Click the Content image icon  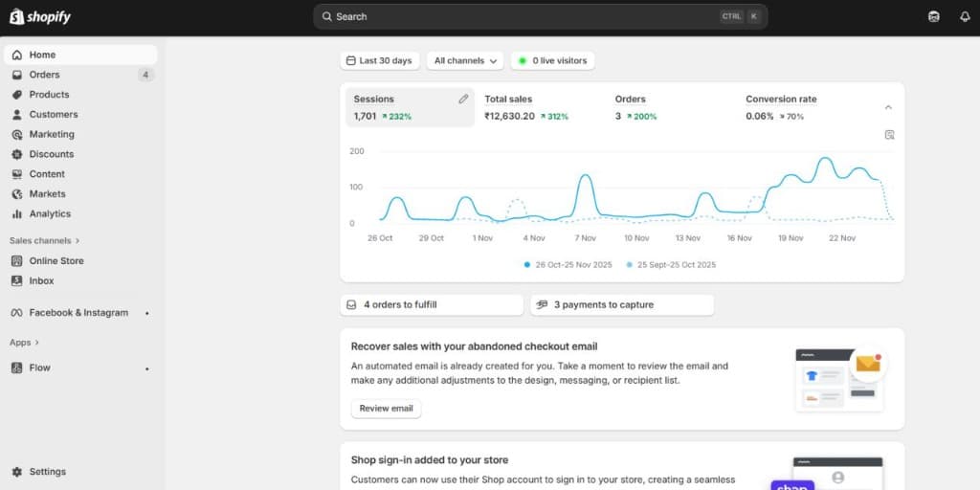(x=17, y=174)
